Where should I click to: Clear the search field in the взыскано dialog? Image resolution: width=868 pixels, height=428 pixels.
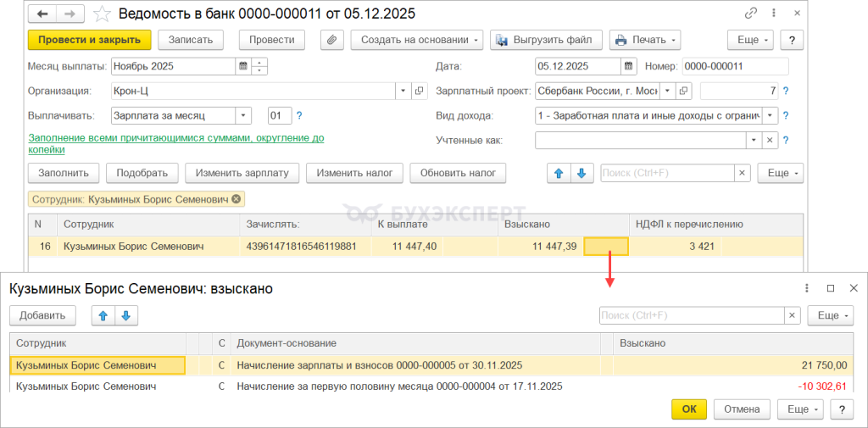(793, 315)
